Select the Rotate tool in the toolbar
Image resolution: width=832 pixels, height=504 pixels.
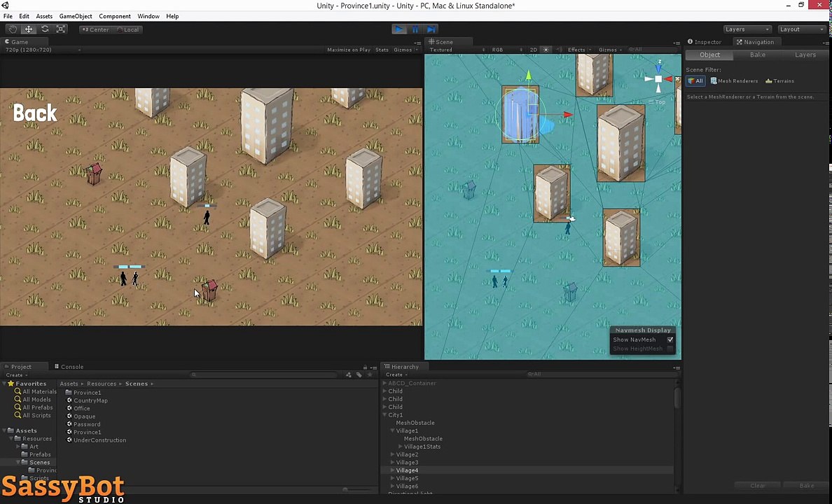tap(45, 29)
